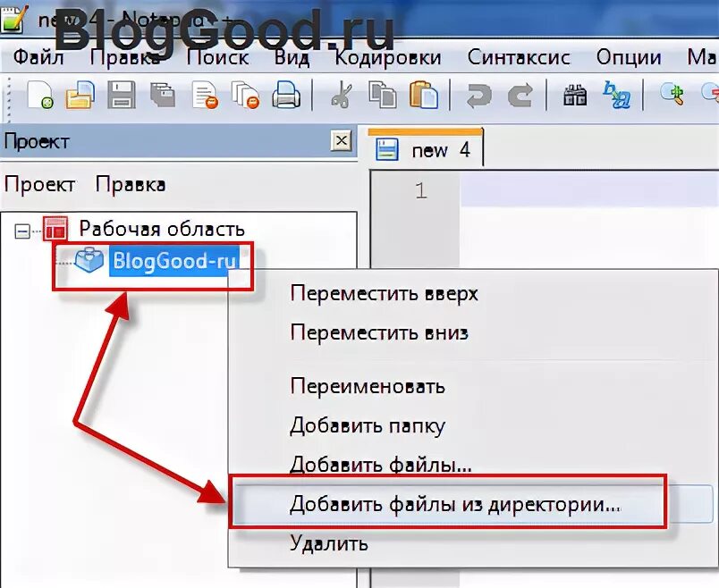Click the Replace toolbar icon

point(617,95)
